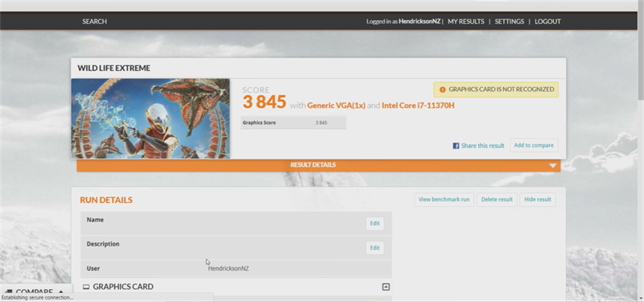Click the Wild Life Extreme benchmark thumbnail
644x302 pixels.
point(151,118)
